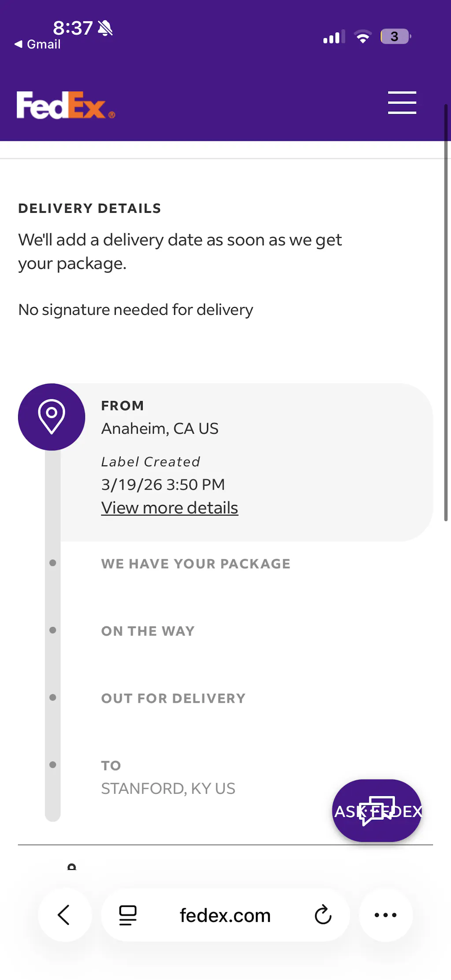Select the Out For Delivery step
Image resolution: width=451 pixels, height=980 pixels.
pyautogui.click(x=173, y=698)
